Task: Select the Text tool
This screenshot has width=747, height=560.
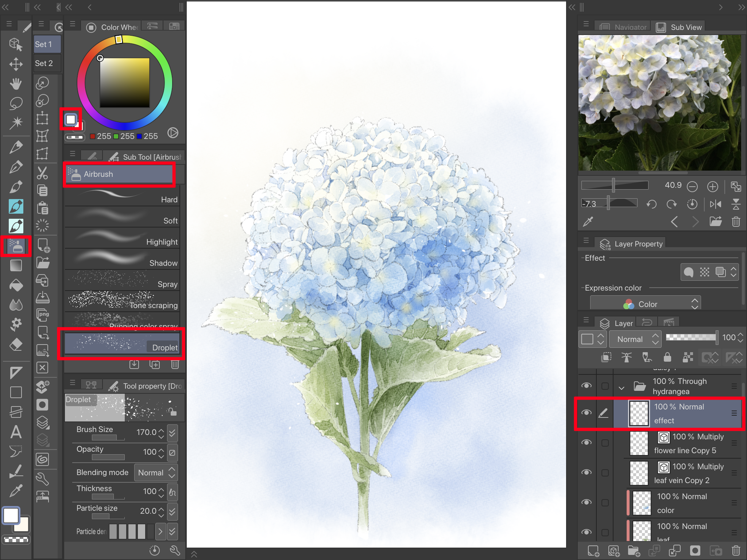Action: point(16,432)
